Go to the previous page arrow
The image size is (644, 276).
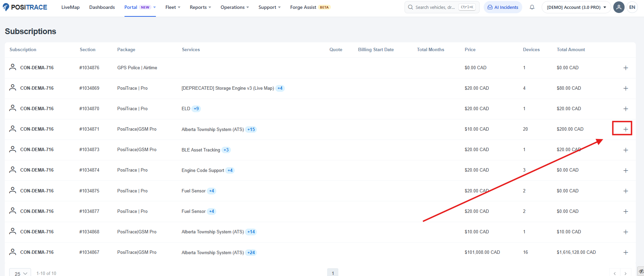(x=615, y=273)
